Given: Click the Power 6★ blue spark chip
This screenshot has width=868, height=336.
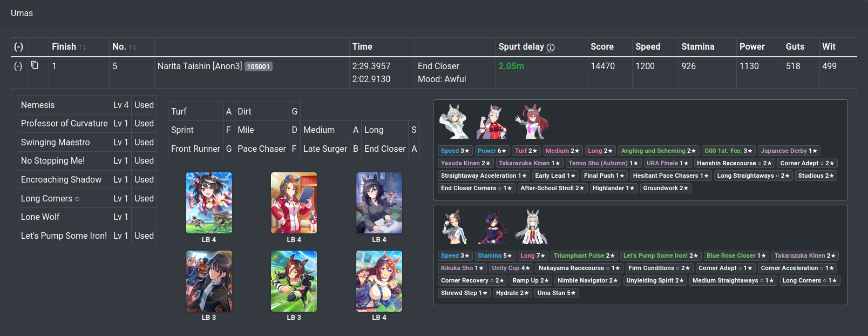Looking at the screenshot, I should (492, 151).
